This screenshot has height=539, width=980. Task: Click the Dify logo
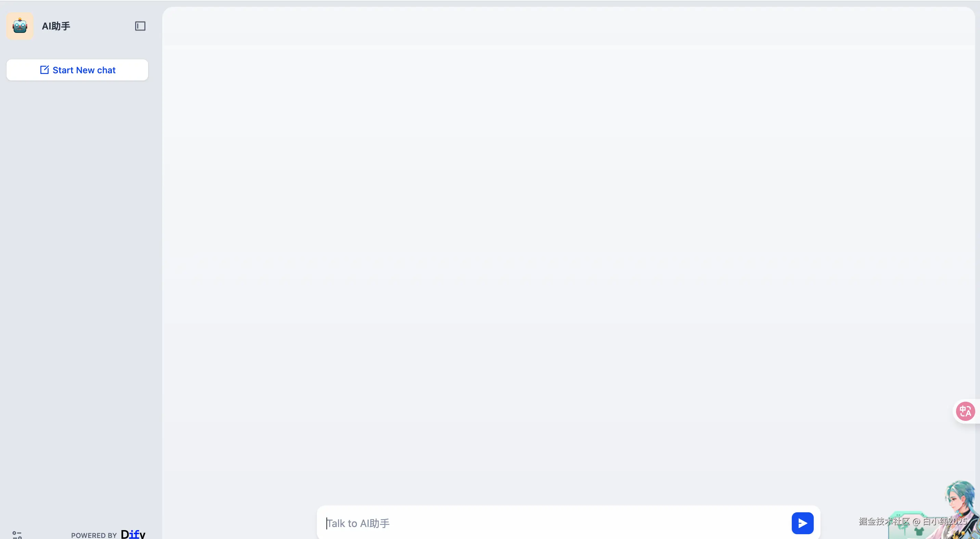(x=133, y=534)
